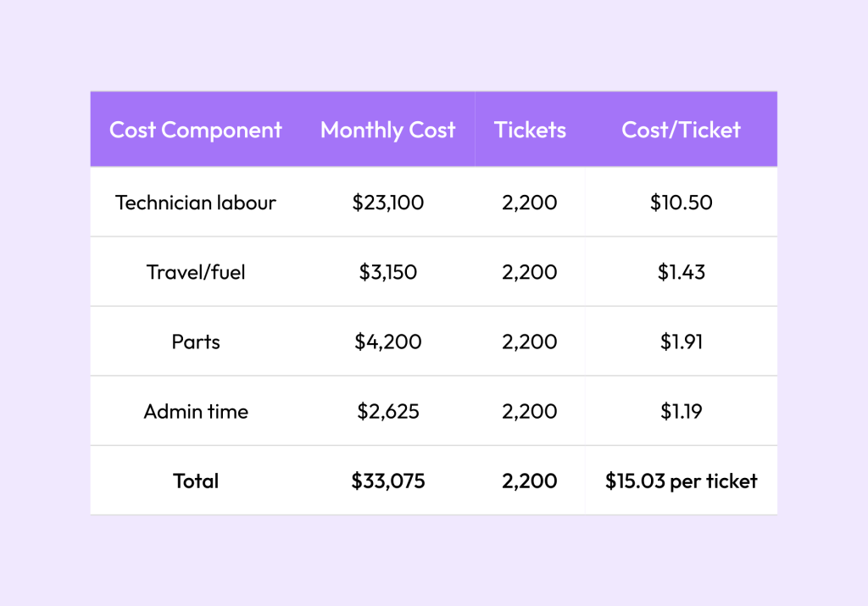Select the Travel/fuel row label

196,272
